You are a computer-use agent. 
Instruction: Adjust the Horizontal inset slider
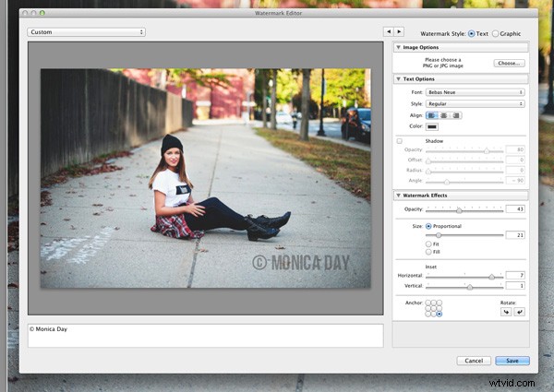pyautogui.click(x=492, y=277)
